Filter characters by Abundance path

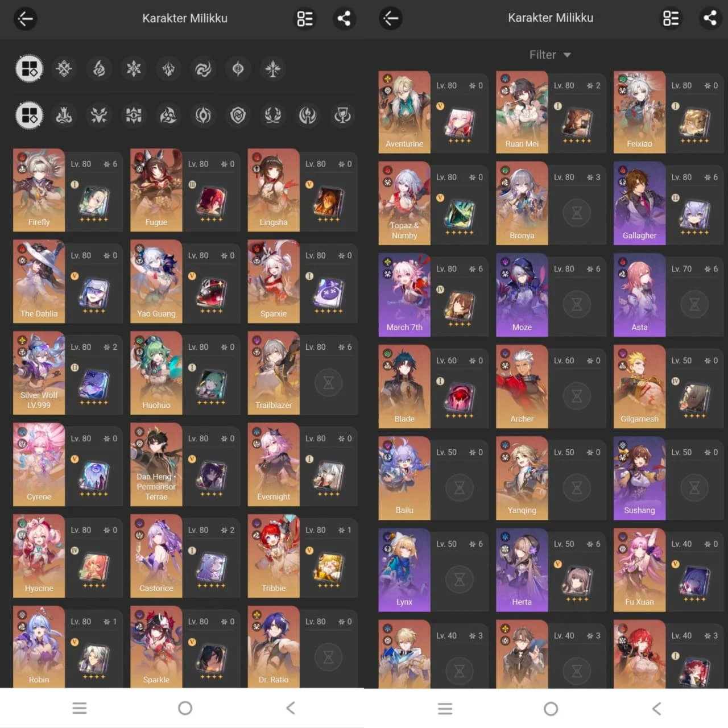pos(273,115)
